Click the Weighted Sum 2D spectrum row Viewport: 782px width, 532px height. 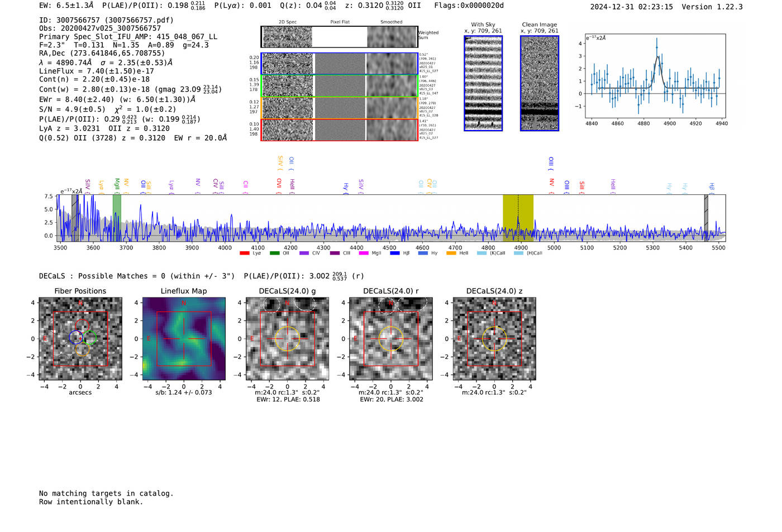click(x=339, y=36)
